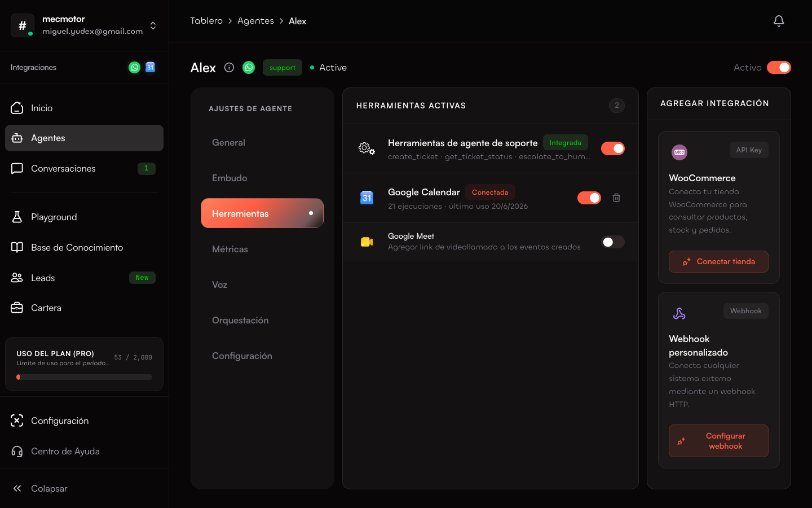Click the Alex breadcrumb
812x508 pixels.
pyautogui.click(x=298, y=21)
